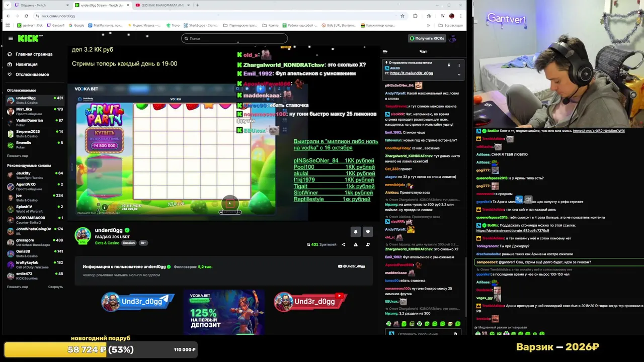
Task: Open the Крипта bookmarks folder
Action: 270,25
